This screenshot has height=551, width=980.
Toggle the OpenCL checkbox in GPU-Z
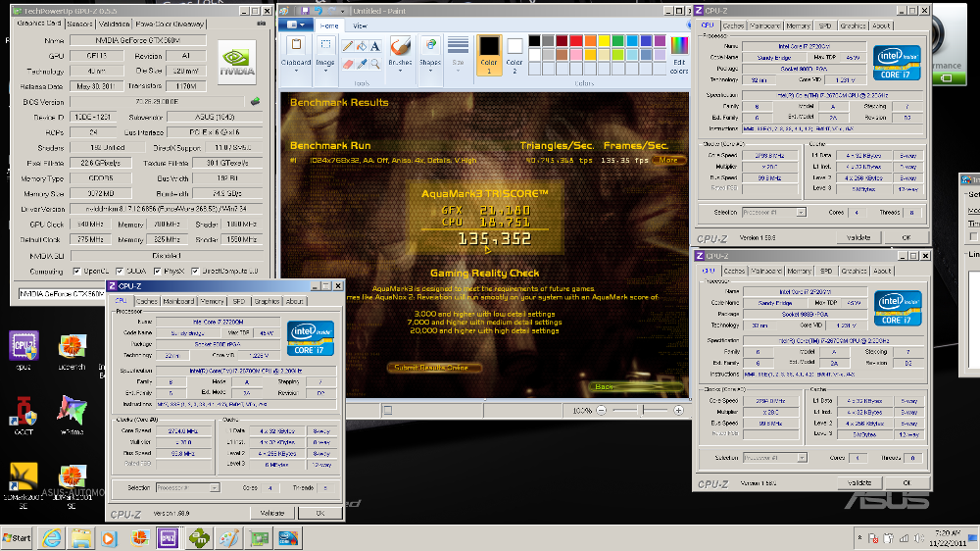coord(76,272)
